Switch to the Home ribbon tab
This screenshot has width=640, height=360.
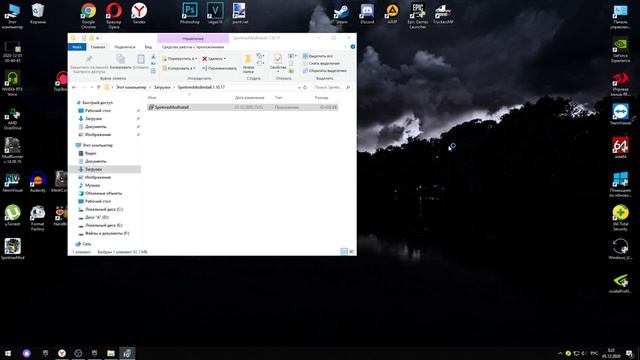(x=98, y=47)
